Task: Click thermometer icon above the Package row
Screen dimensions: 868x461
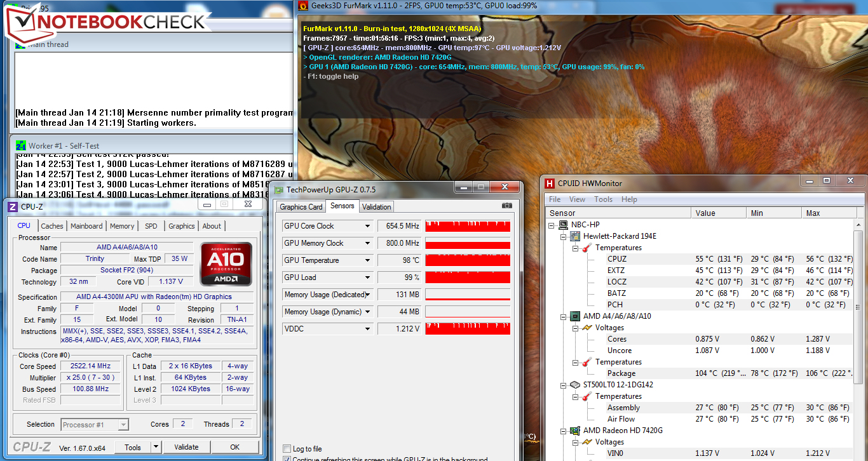Action: point(587,362)
